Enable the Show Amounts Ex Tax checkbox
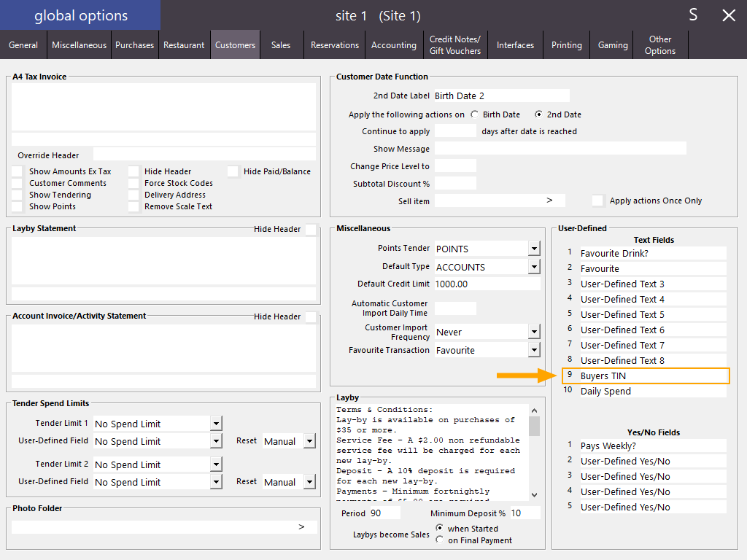747x560 pixels. tap(17, 171)
